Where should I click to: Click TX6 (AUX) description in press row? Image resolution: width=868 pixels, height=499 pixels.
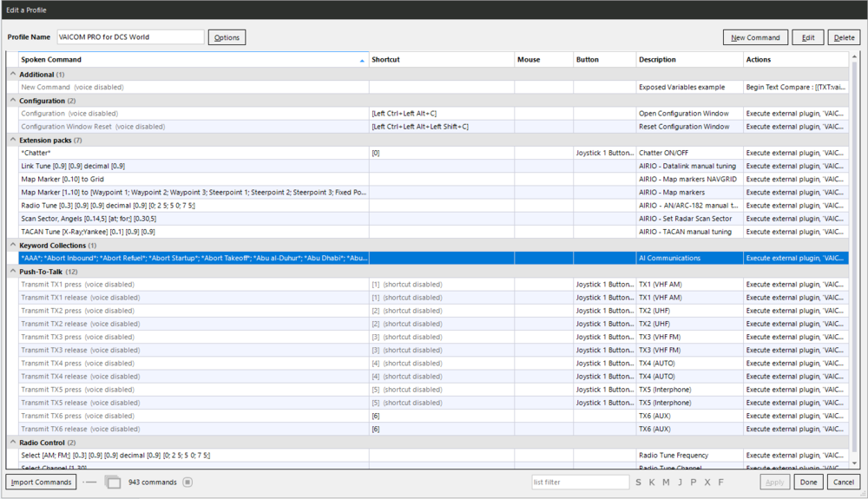pos(690,416)
